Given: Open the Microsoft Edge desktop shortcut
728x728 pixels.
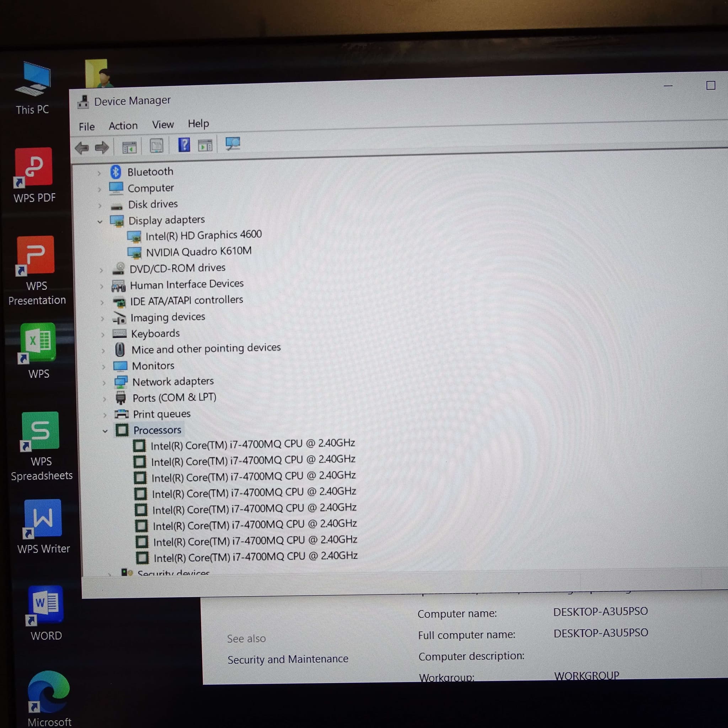Looking at the screenshot, I should 49,698.
